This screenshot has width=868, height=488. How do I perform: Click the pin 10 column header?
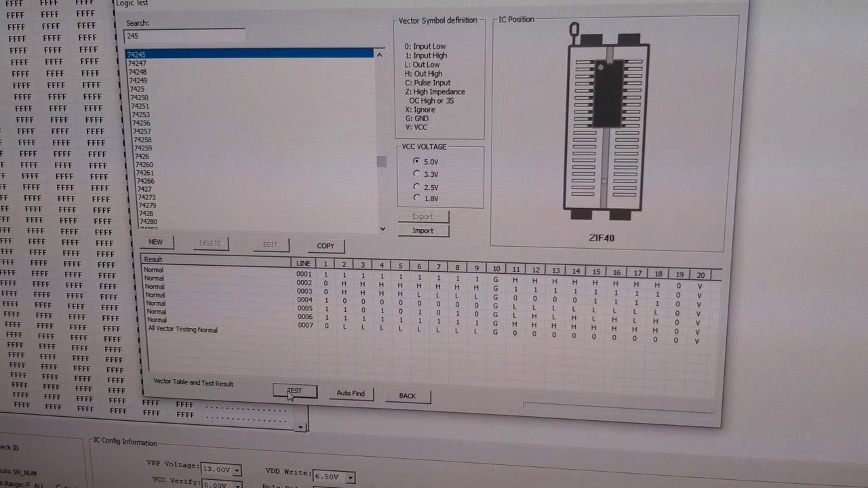496,268
